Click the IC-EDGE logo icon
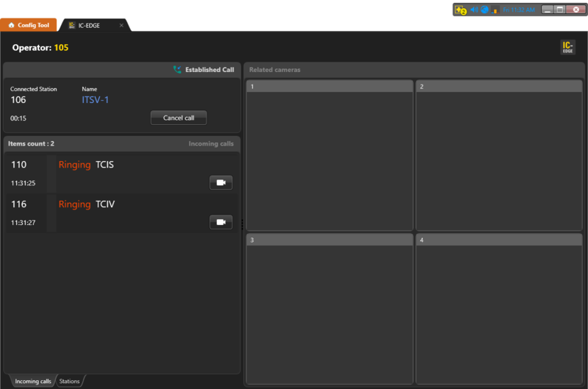The height and width of the screenshot is (389, 588). pos(567,47)
